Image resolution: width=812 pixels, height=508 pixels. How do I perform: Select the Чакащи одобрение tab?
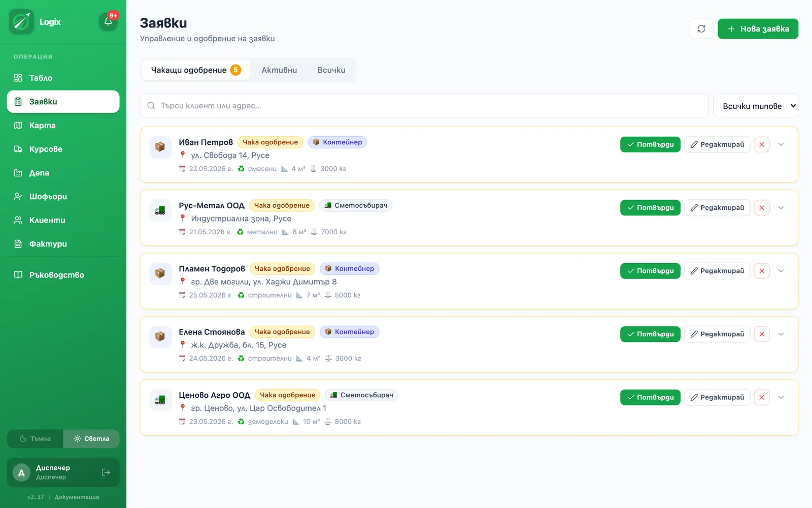[196, 70]
